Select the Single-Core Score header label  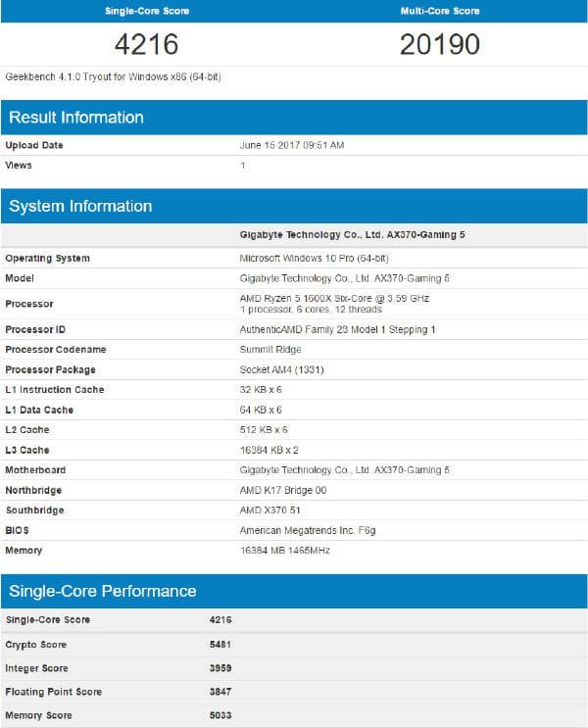click(x=147, y=11)
